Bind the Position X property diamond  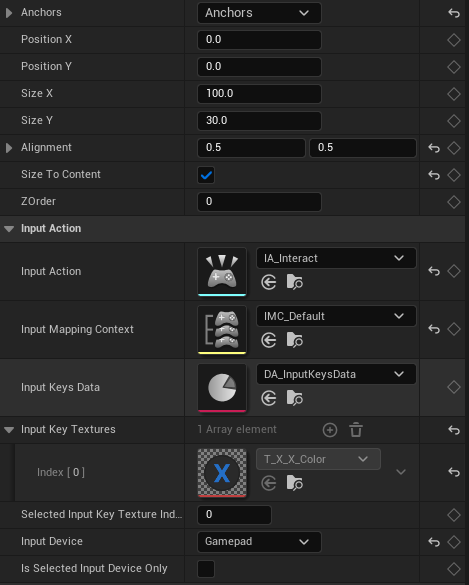pyautogui.click(x=454, y=40)
